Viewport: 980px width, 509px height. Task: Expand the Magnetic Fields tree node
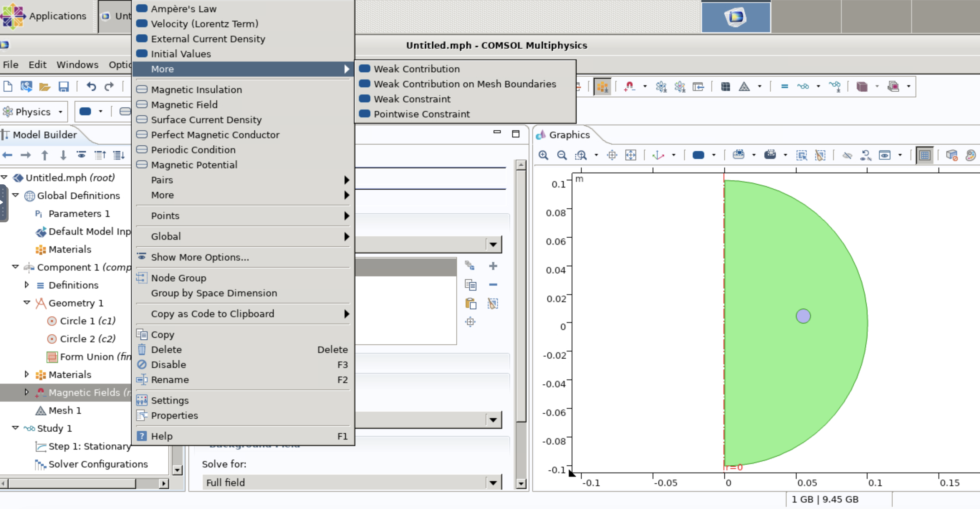tap(27, 392)
